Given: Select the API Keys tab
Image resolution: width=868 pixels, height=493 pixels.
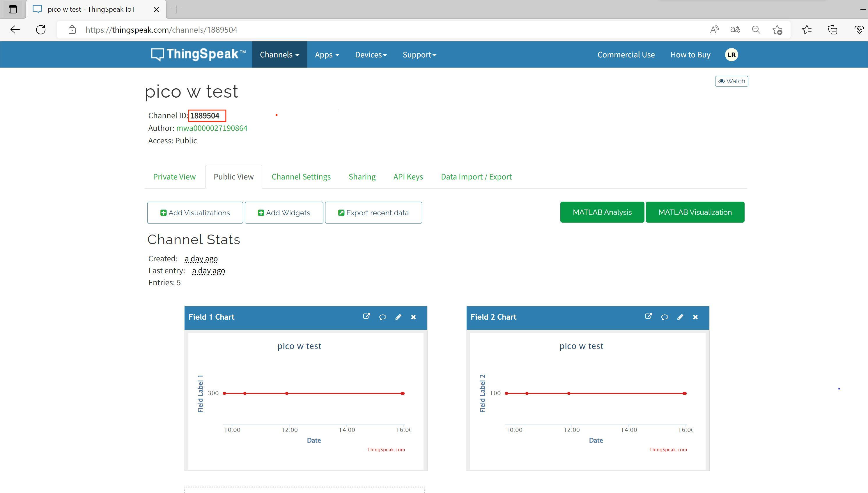Looking at the screenshot, I should pyautogui.click(x=408, y=177).
